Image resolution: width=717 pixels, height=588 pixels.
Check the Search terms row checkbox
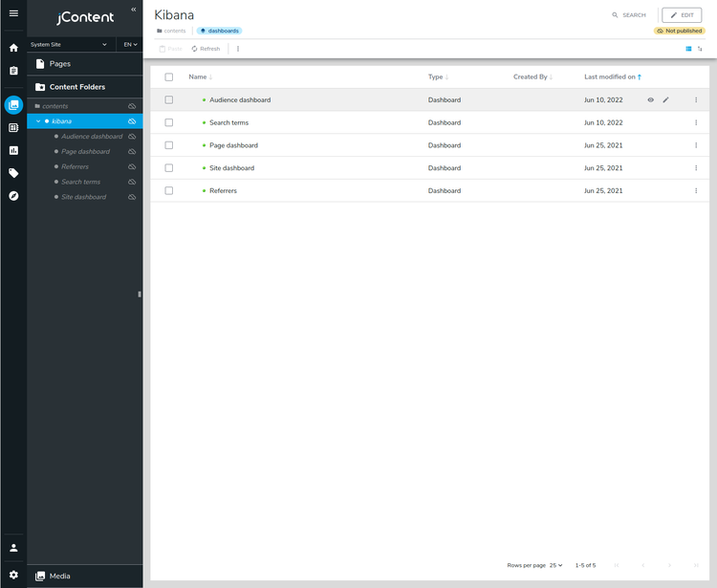[168, 122]
